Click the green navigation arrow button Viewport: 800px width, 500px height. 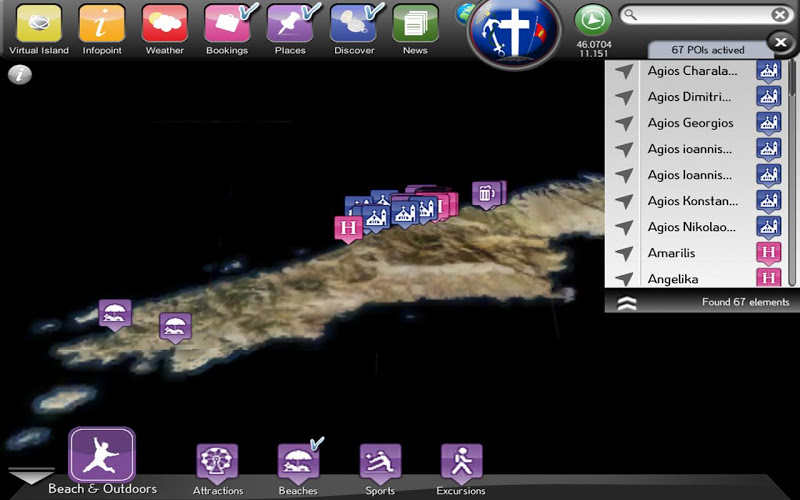[594, 21]
